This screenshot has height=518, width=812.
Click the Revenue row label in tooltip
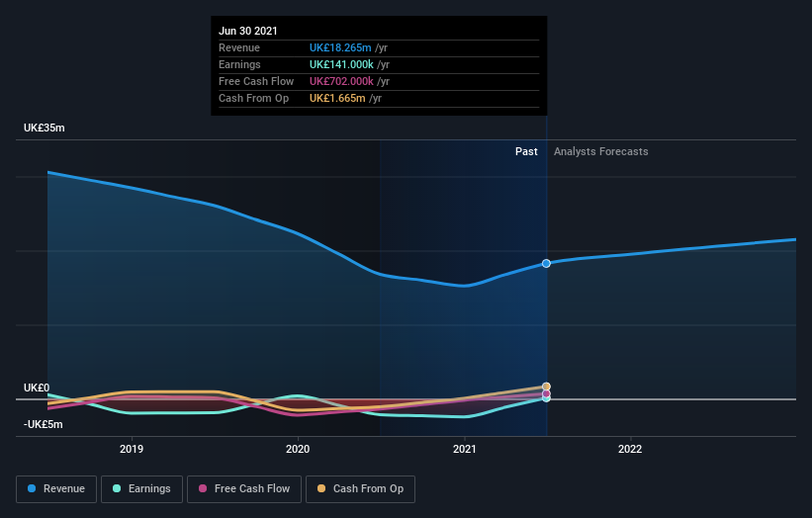coord(239,47)
